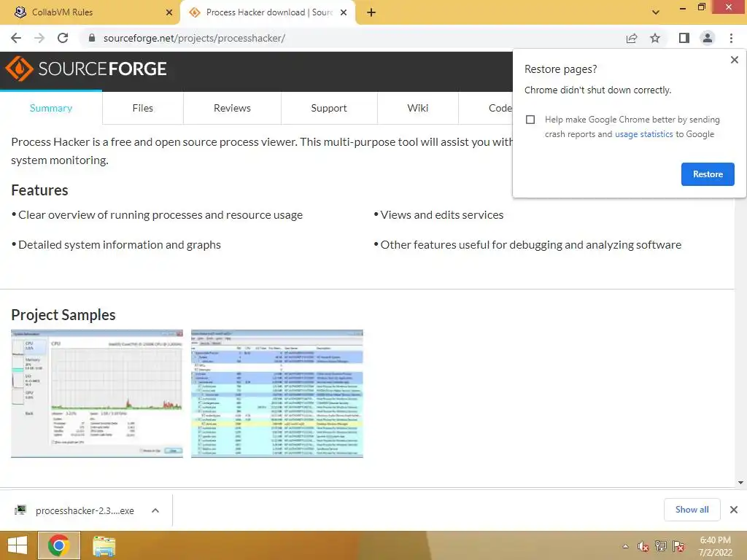Image resolution: width=747 pixels, height=560 pixels.
Task: Open the Wiki tab
Action: pyautogui.click(x=418, y=108)
